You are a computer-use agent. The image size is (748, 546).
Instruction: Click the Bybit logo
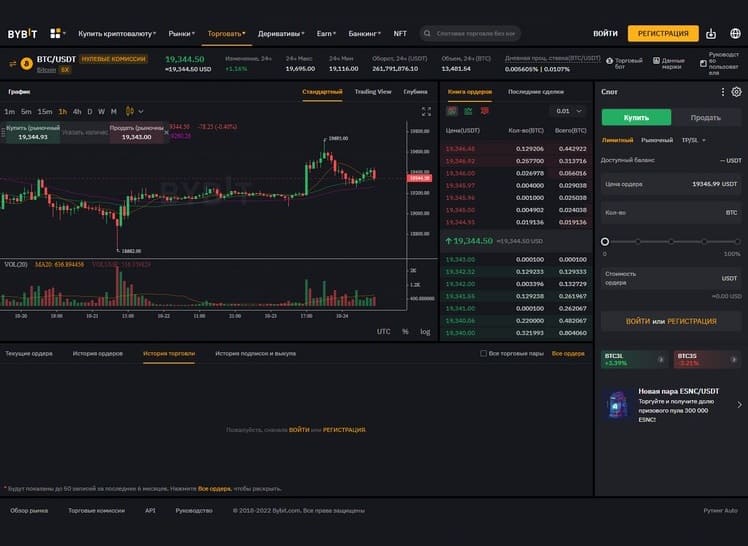point(22,34)
